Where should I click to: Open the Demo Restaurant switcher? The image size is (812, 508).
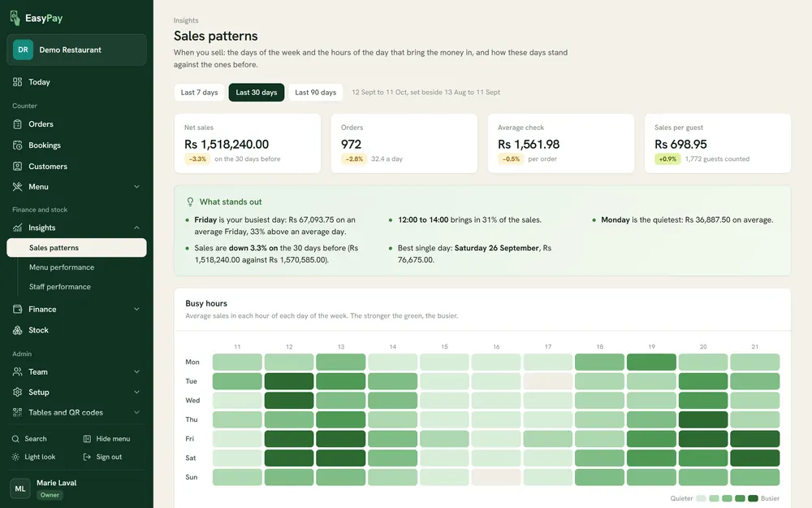click(x=76, y=50)
